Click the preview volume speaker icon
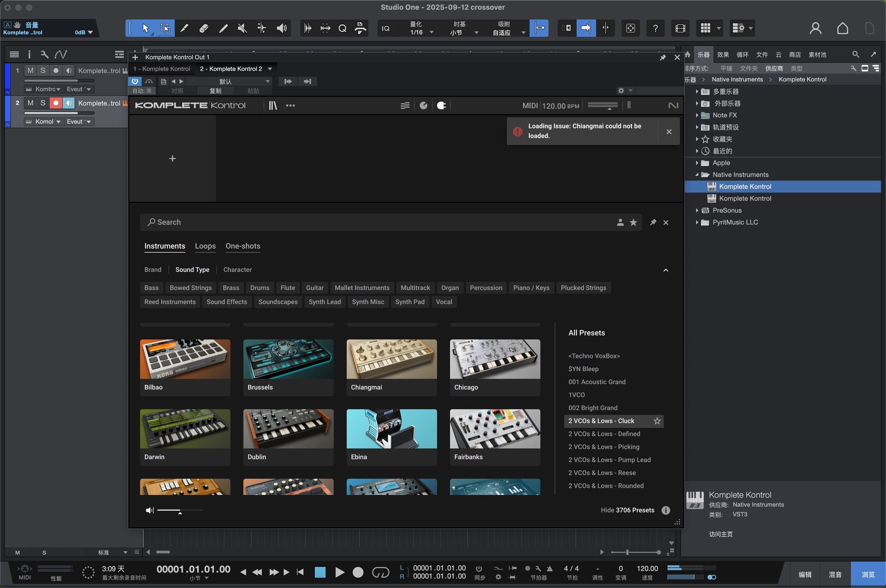The width and height of the screenshot is (886, 588). pos(150,510)
